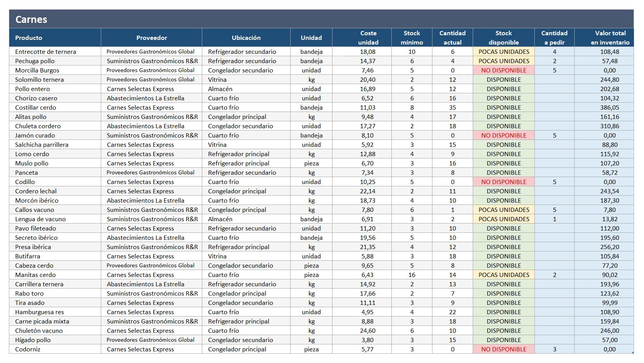Click the Valor total en inventario header
This screenshot has height=363, width=644.
(604, 38)
